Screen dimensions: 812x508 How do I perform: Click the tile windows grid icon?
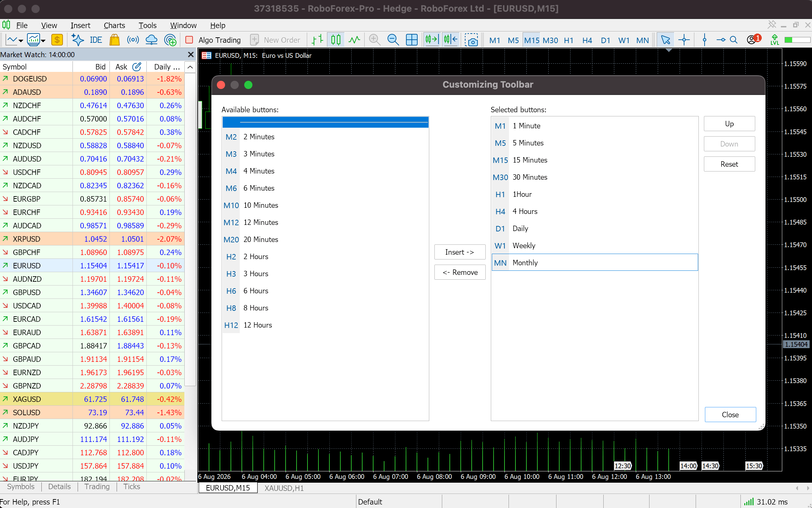[x=411, y=40]
